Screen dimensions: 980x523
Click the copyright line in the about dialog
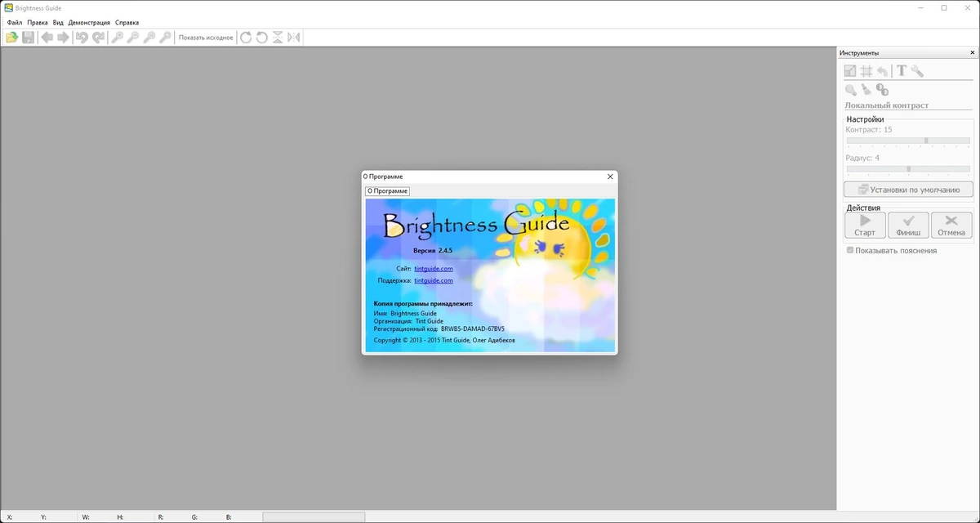click(x=444, y=340)
